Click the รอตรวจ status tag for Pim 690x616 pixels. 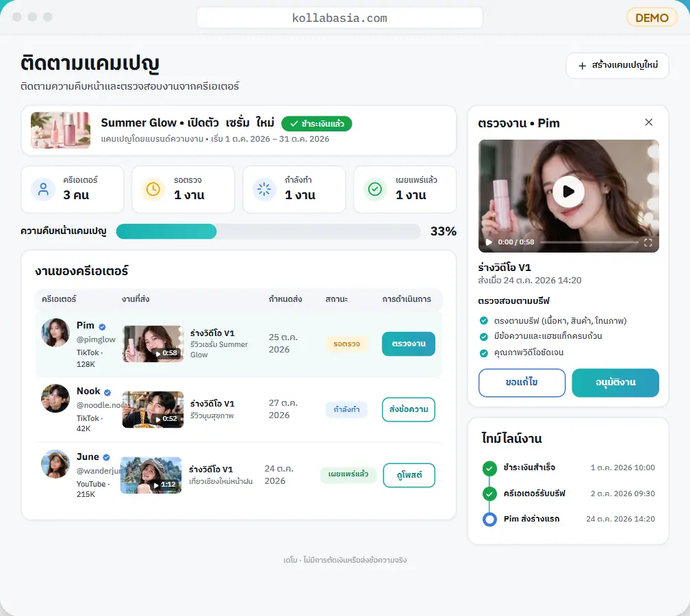347,344
